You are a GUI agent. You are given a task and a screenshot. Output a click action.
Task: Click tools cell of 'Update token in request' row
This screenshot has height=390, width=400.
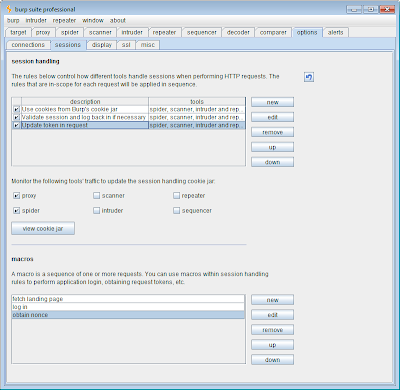coord(197,125)
